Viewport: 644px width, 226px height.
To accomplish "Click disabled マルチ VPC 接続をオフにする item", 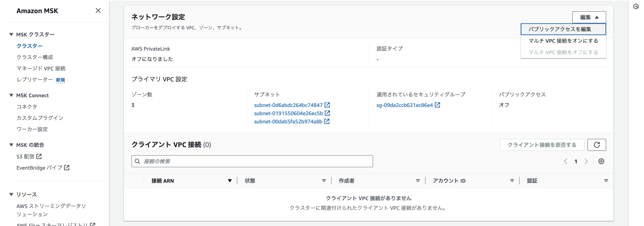I will [563, 52].
